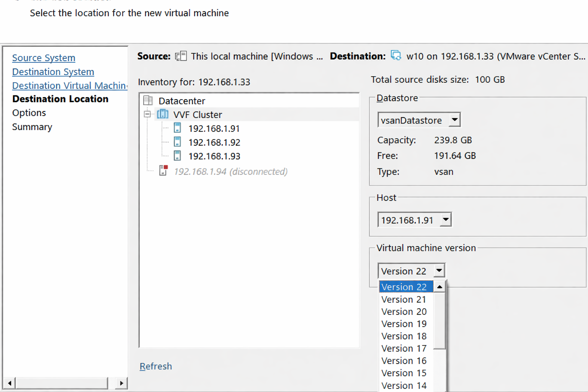The width and height of the screenshot is (588, 392).
Task: Click the host icon for 192.168.1.91
Action: coord(177,128)
